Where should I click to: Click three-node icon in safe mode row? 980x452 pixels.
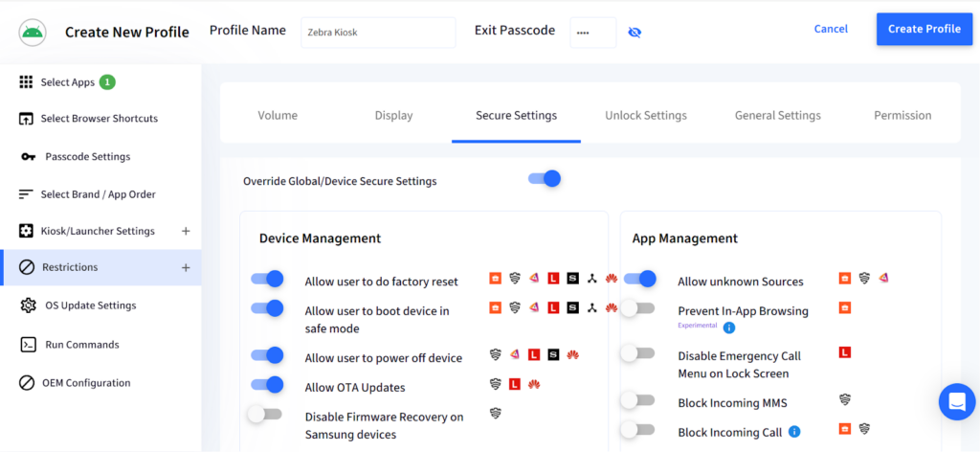[x=591, y=307]
